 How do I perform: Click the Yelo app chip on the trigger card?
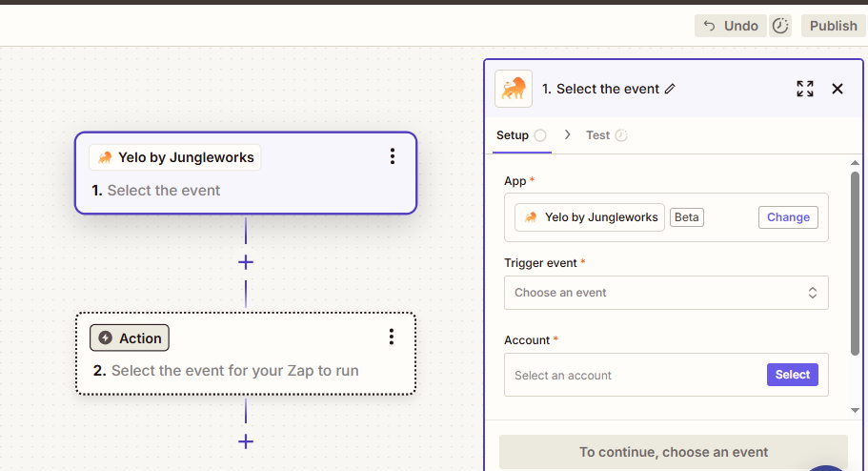pos(175,157)
